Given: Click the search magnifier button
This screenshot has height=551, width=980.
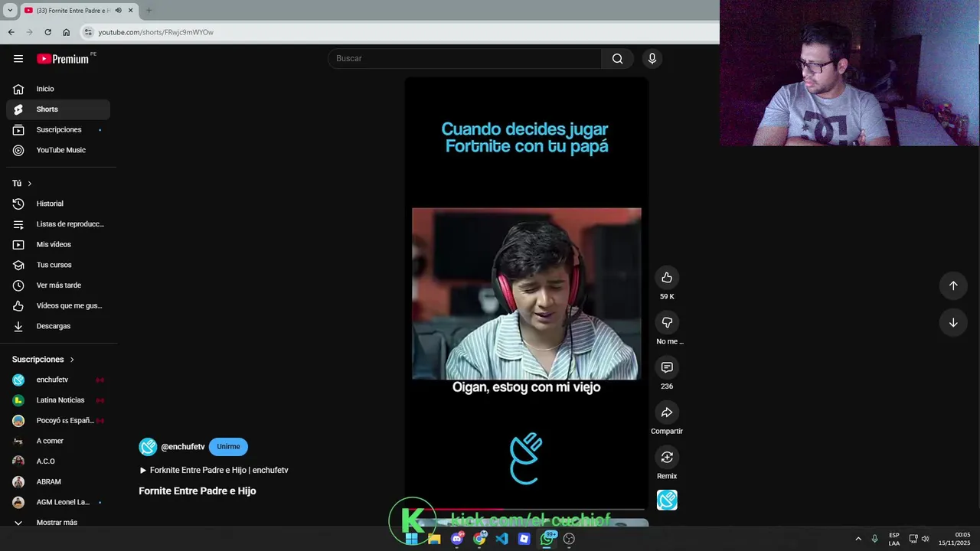Looking at the screenshot, I should [x=617, y=59].
